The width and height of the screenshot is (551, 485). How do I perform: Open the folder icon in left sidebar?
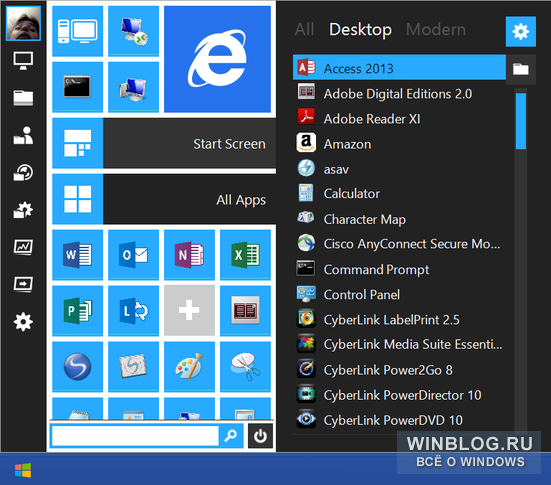coord(23,98)
